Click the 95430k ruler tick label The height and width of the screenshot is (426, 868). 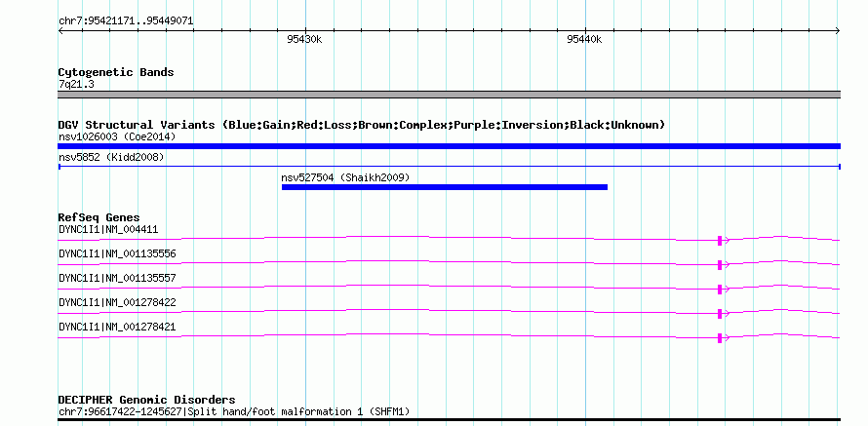[304, 40]
